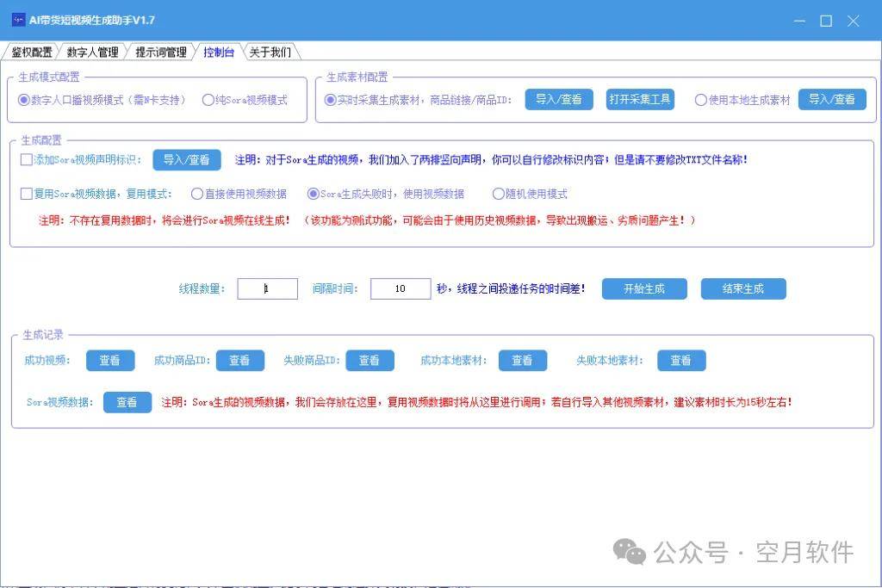The height and width of the screenshot is (588, 882).
Task: Click the 打开采集工具 button
Action: click(640, 99)
